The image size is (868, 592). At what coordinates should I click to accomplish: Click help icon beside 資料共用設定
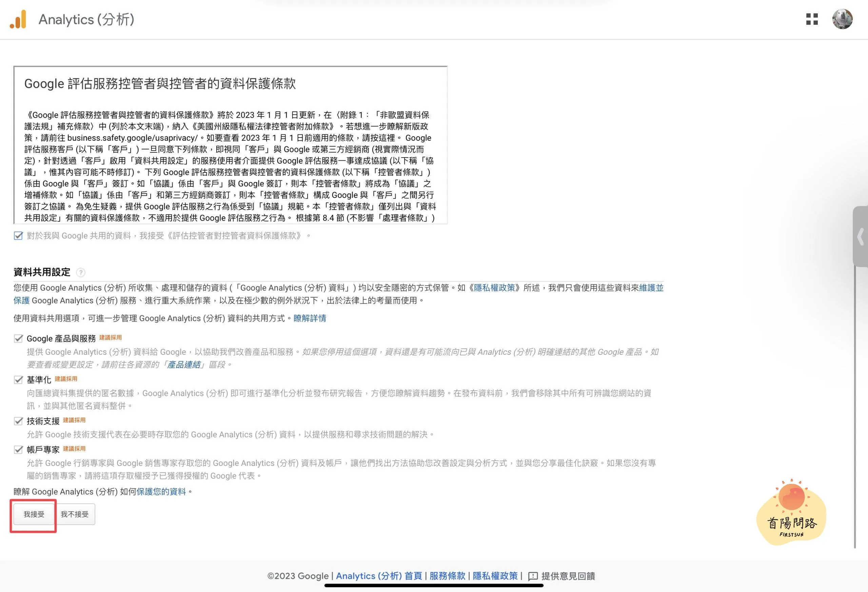[80, 273]
